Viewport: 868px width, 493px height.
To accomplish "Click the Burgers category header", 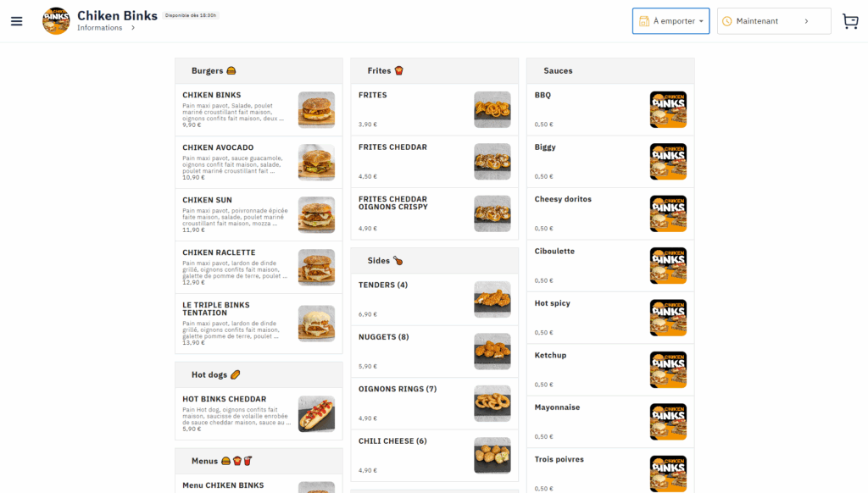I will (259, 71).
